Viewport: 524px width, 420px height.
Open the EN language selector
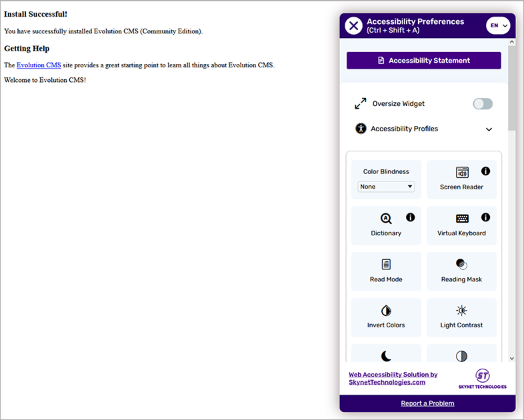499,26
